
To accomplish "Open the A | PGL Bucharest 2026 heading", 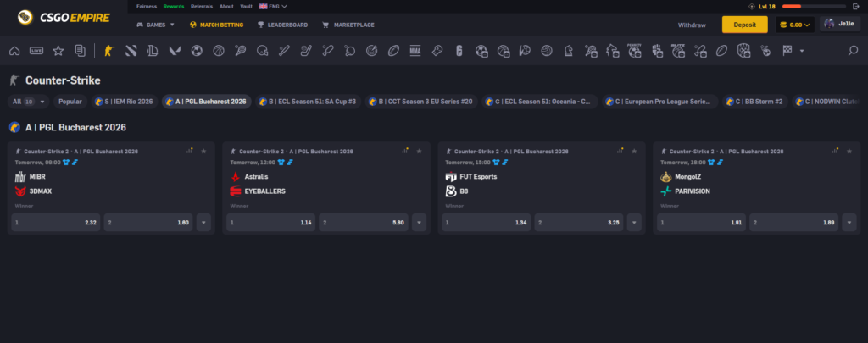I will (75, 128).
